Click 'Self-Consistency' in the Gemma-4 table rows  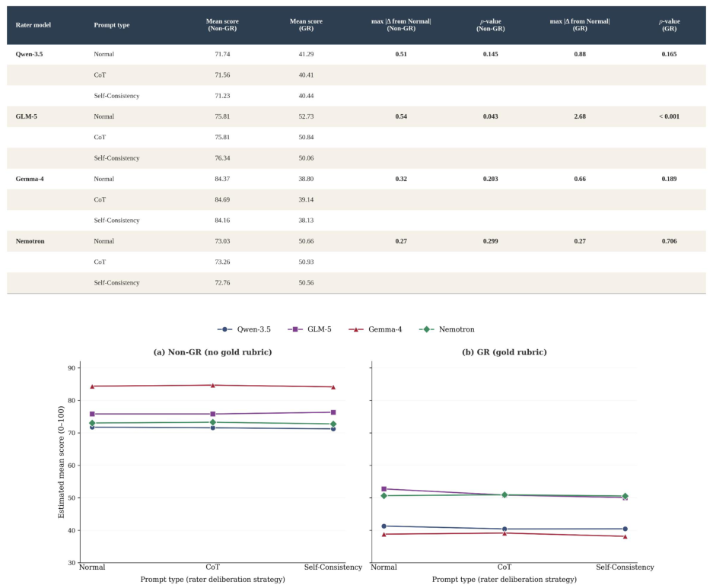click(x=117, y=221)
